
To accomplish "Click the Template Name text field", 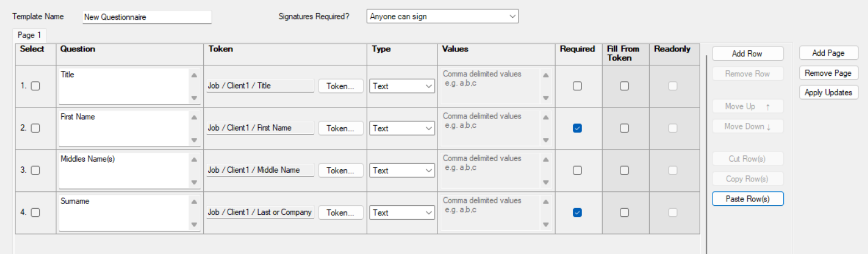I will [x=147, y=17].
